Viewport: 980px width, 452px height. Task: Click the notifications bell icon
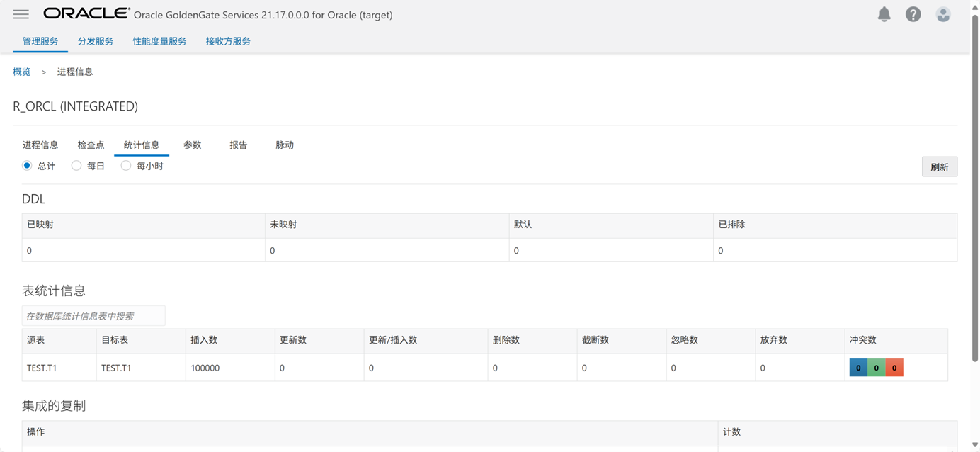[x=884, y=14]
